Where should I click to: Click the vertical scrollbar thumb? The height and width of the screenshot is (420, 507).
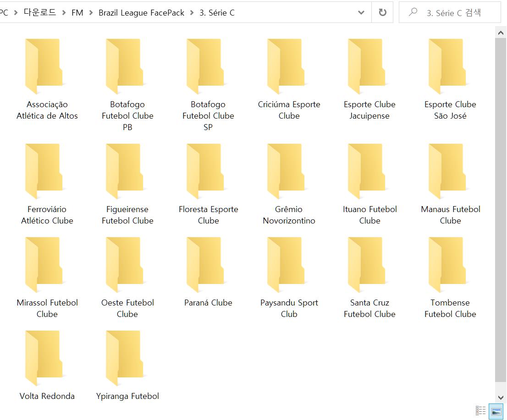[501, 210]
